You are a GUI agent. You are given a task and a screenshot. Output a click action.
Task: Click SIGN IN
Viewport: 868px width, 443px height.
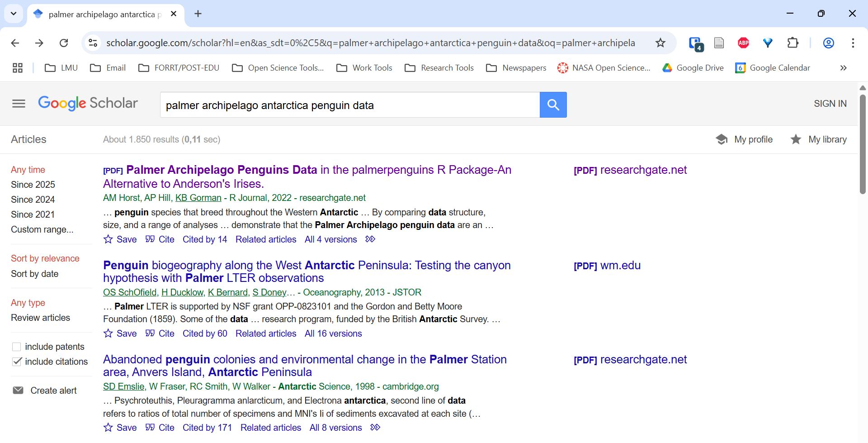(830, 104)
